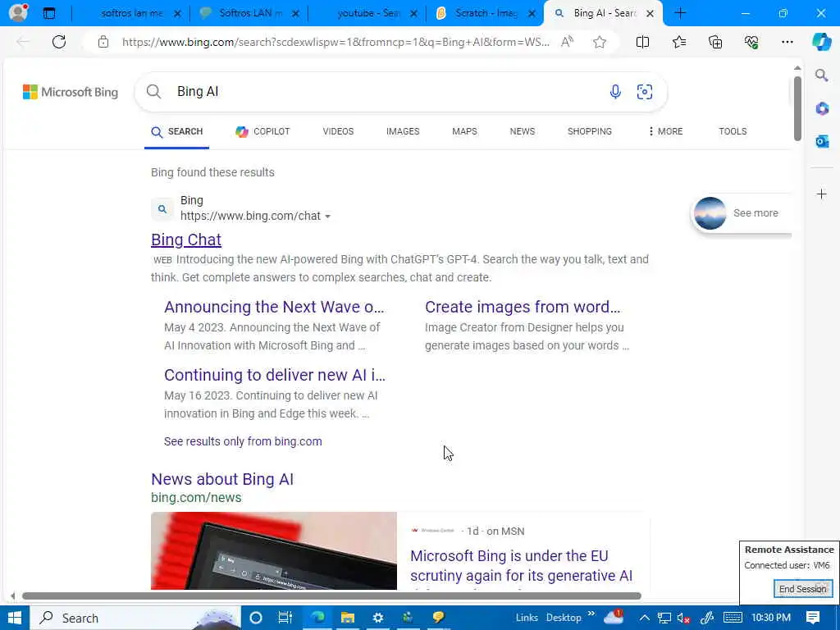Click the taskbar Search box

pos(135,618)
